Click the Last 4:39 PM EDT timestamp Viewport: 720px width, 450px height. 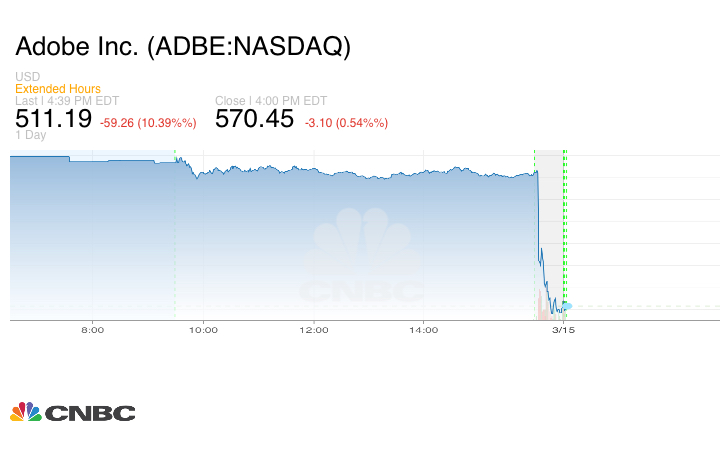[67, 101]
